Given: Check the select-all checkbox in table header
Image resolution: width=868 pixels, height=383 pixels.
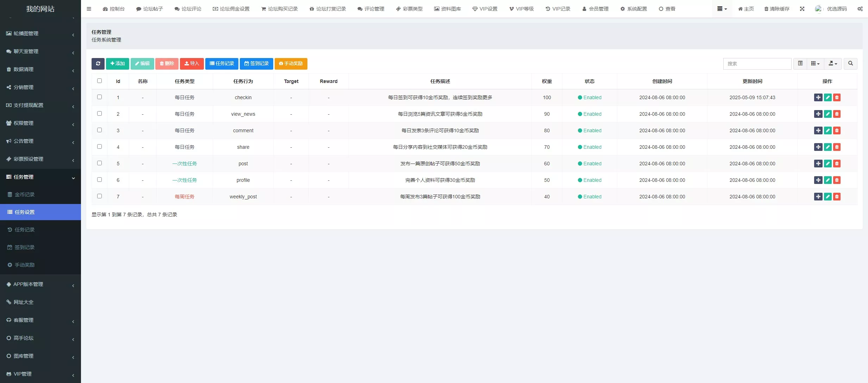Looking at the screenshot, I should (x=99, y=81).
